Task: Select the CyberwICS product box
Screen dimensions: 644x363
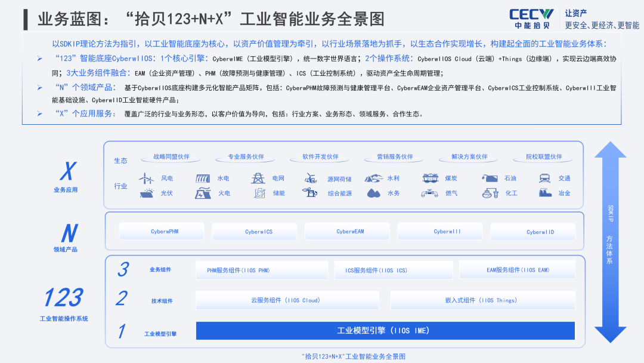Action: pos(255,232)
